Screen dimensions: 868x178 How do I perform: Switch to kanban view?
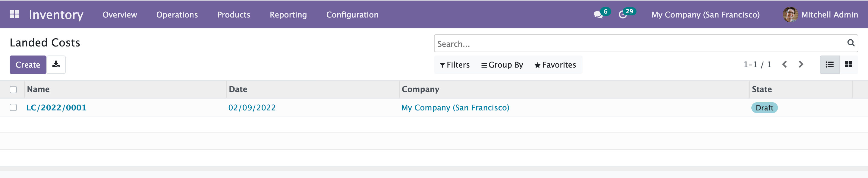[848, 64]
